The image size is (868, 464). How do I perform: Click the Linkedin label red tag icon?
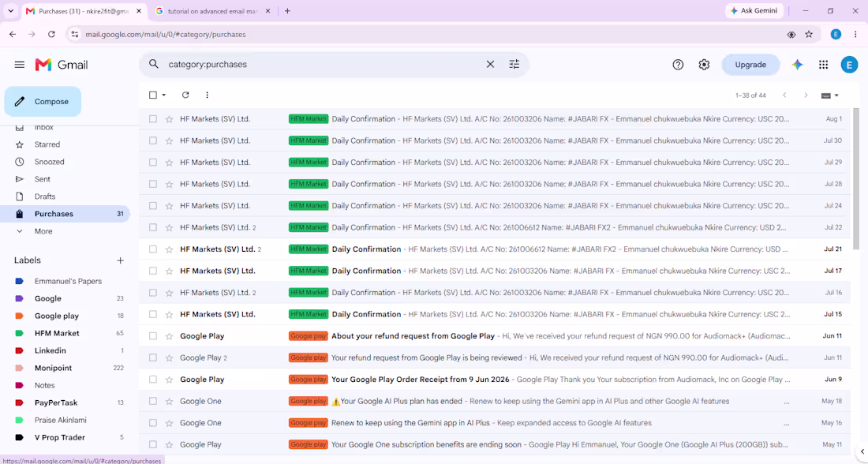tap(20, 350)
